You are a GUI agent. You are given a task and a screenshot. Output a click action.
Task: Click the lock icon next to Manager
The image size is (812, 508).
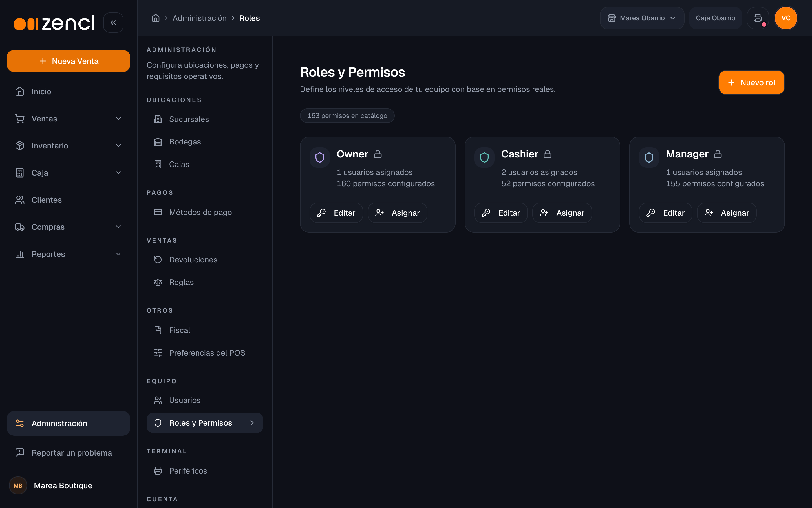(718, 154)
